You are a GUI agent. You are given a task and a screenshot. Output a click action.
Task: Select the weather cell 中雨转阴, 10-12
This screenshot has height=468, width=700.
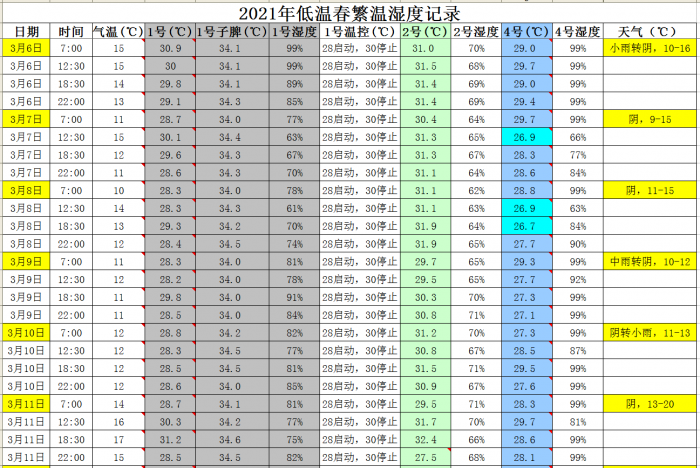pyautogui.click(x=648, y=261)
